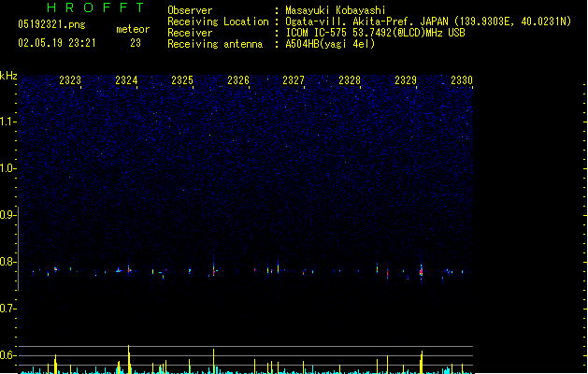The image size is (588, 374).
Task: Select the file name 05192321.png
Action: pos(51,24)
